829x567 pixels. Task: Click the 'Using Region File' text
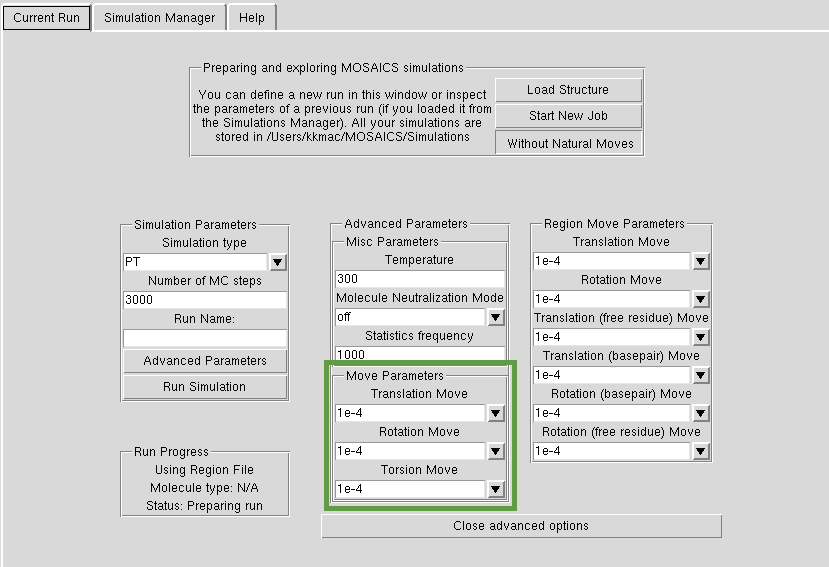coord(205,470)
